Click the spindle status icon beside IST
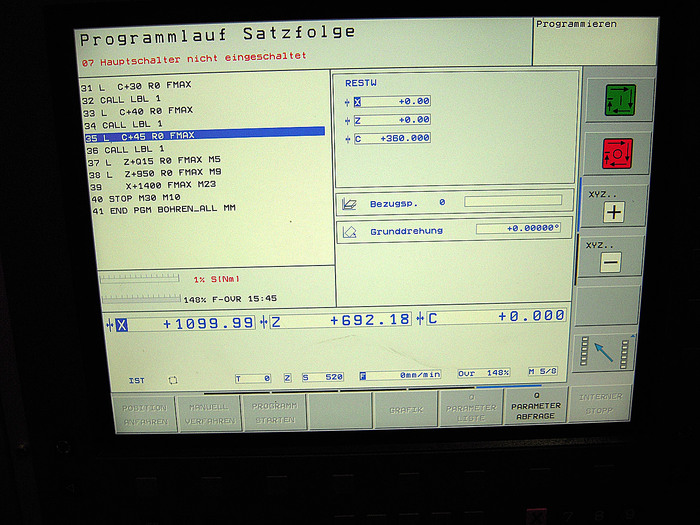The image size is (700, 525). point(173,380)
